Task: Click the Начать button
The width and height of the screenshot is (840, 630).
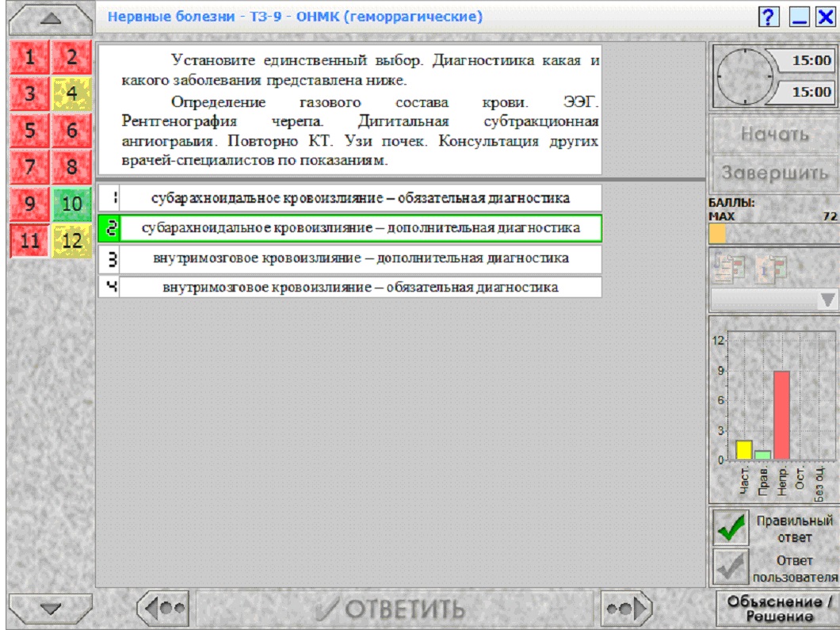Action: tap(775, 134)
